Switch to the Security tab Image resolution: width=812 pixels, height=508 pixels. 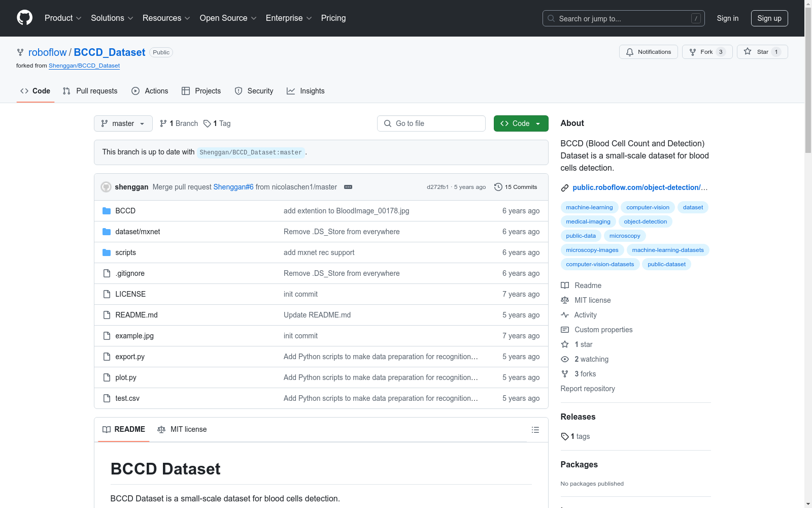254,91
